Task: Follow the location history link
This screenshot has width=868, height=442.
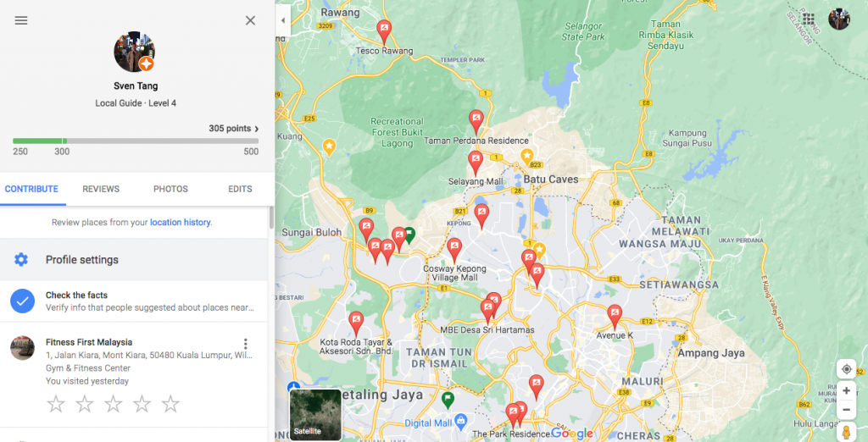Action: tap(180, 223)
